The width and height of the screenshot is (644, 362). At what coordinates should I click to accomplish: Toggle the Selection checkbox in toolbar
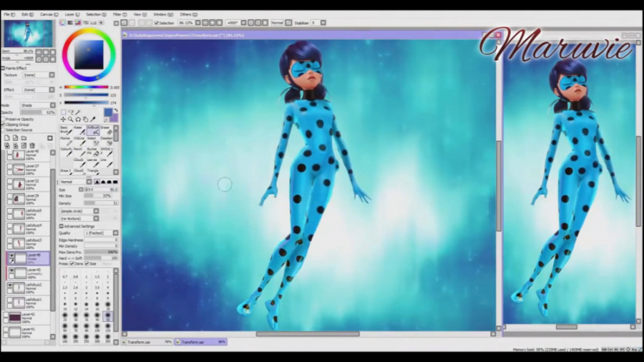[x=157, y=23]
